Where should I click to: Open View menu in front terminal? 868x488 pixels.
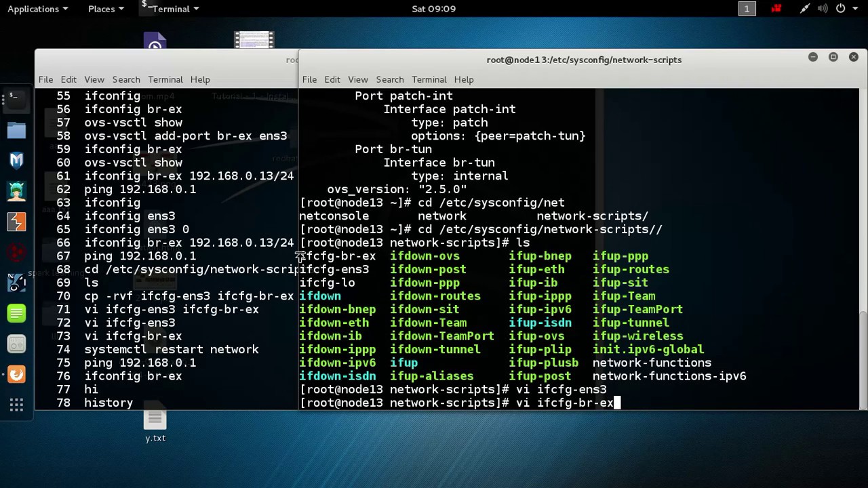(x=358, y=79)
